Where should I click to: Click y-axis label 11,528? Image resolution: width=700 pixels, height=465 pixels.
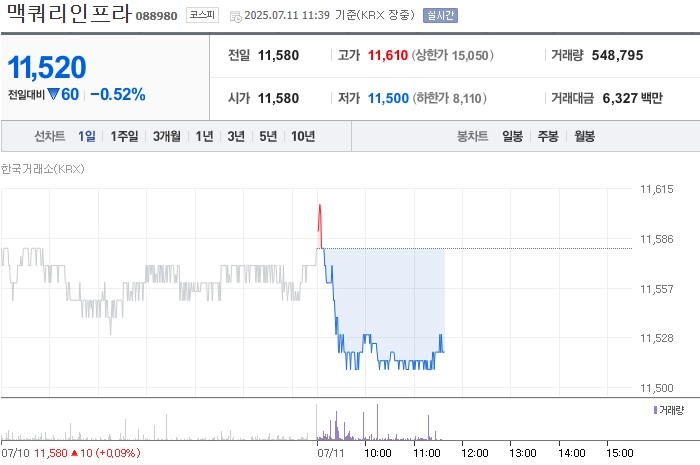pos(657,338)
